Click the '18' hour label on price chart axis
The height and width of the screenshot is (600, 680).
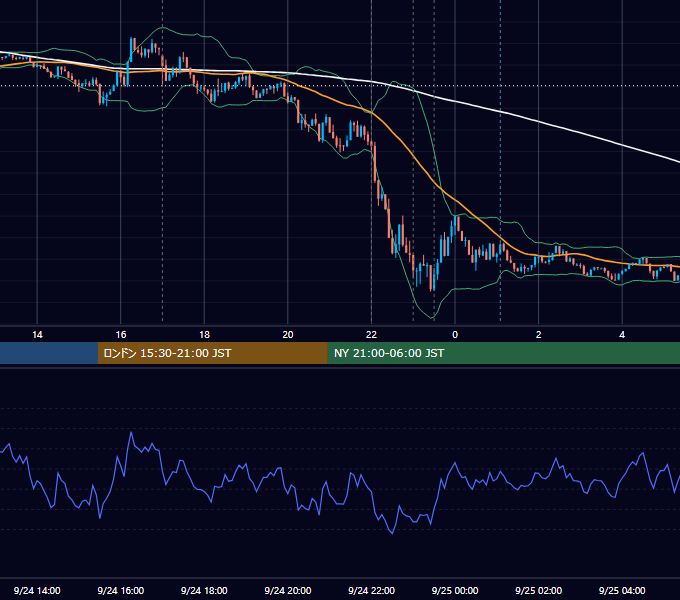(x=204, y=335)
